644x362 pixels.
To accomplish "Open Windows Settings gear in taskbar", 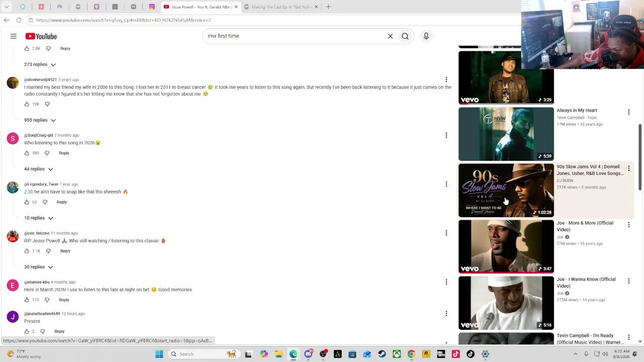I will pos(486,354).
